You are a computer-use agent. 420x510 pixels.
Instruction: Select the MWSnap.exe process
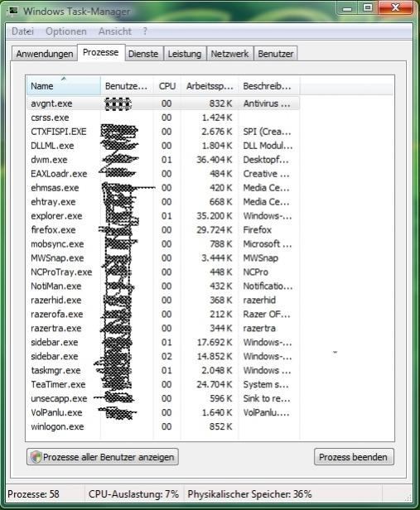(163, 258)
